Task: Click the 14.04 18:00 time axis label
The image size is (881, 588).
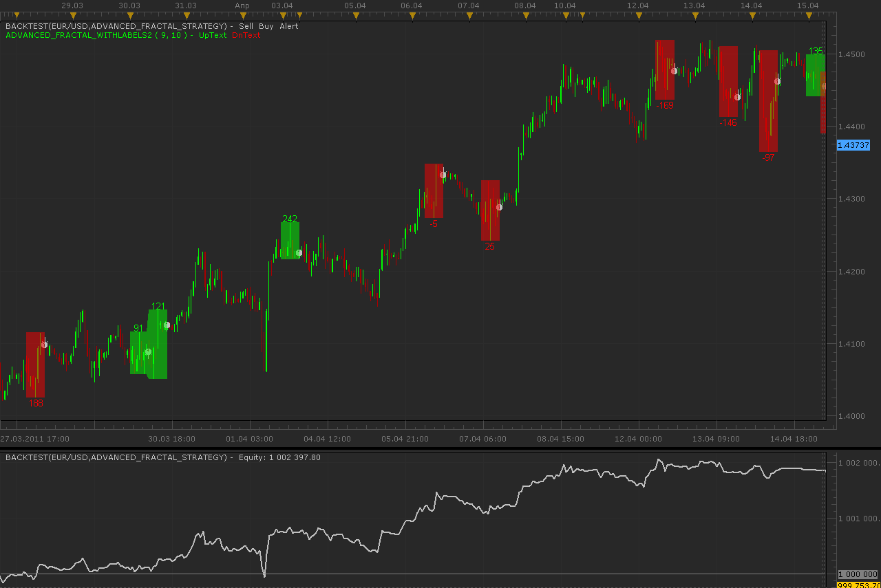Action: 794,439
